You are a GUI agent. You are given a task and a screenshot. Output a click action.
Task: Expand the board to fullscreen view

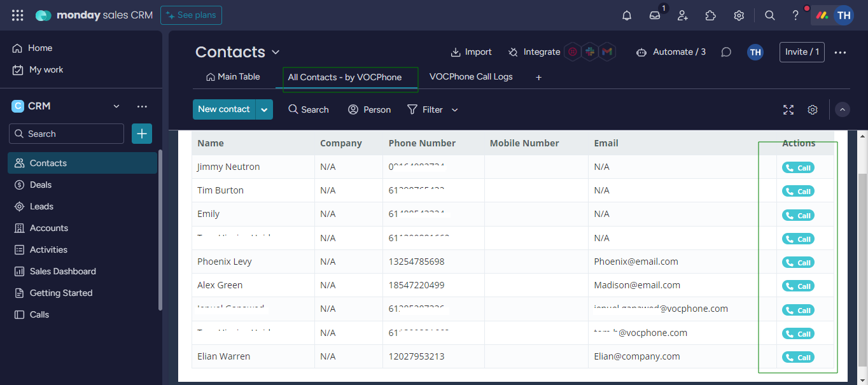click(788, 109)
